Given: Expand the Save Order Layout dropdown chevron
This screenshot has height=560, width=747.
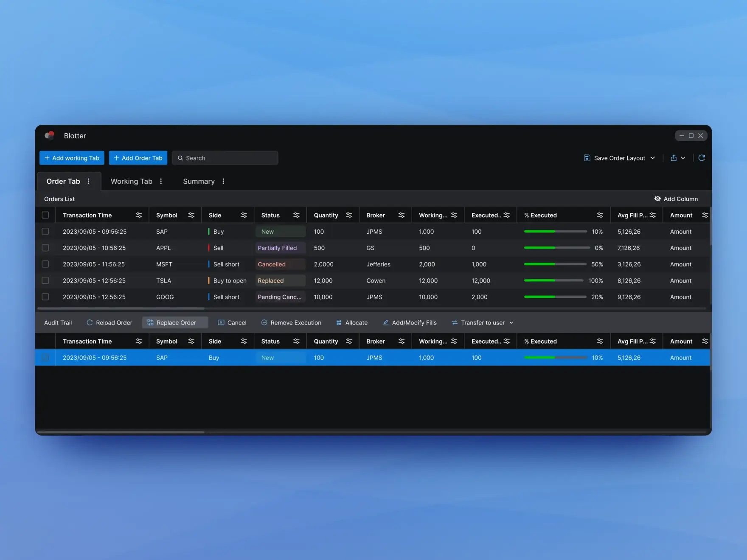Looking at the screenshot, I should (653, 158).
